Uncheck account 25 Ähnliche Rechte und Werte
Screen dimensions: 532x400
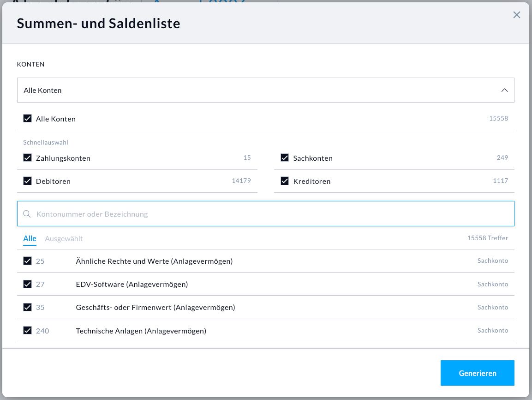coord(28,261)
